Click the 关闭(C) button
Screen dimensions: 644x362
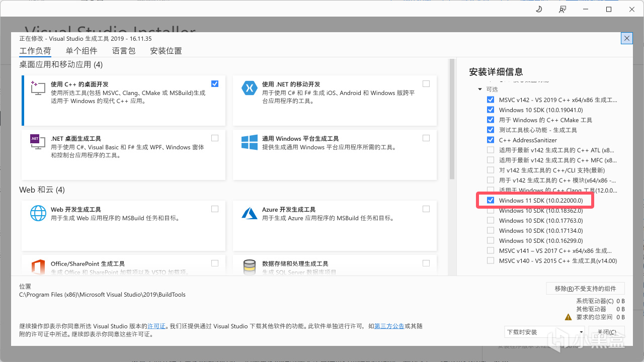point(606,332)
